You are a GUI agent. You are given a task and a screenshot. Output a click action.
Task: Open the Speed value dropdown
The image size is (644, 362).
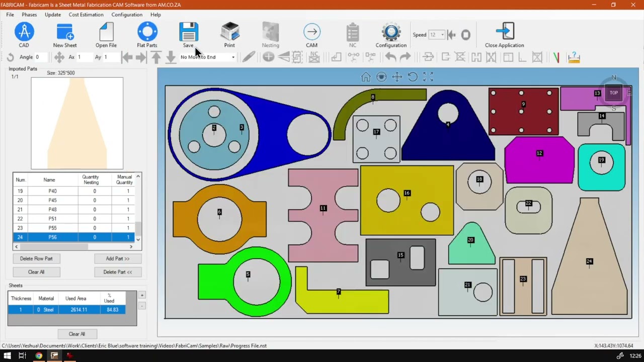(x=436, y=35)
